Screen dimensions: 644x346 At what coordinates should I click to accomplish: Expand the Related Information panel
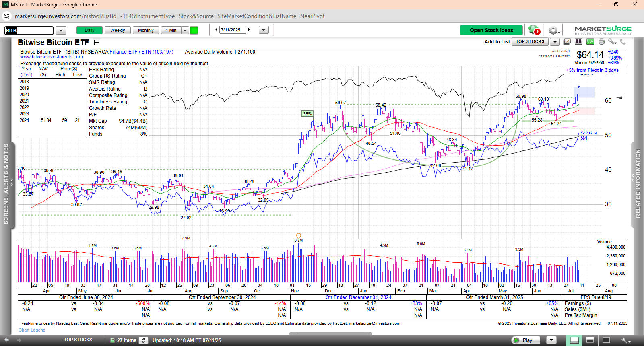638,184
